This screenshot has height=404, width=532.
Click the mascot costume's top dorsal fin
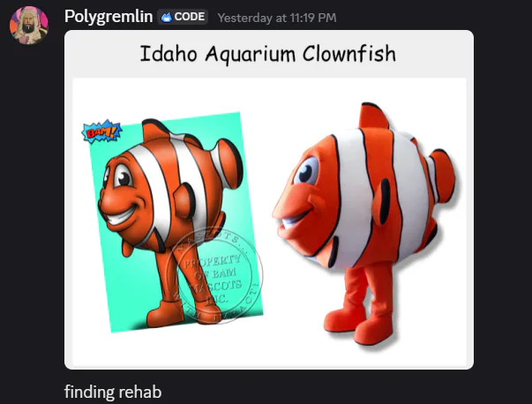(x=373, y=116)
